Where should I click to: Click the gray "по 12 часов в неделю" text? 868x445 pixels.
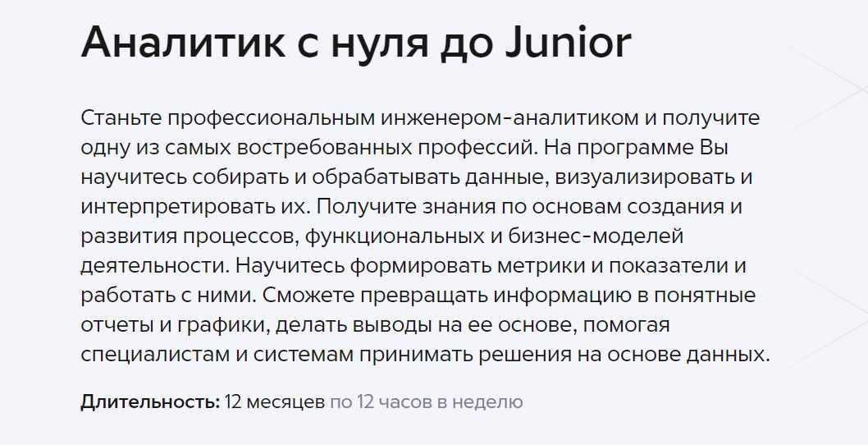click(x=427, y=402)
